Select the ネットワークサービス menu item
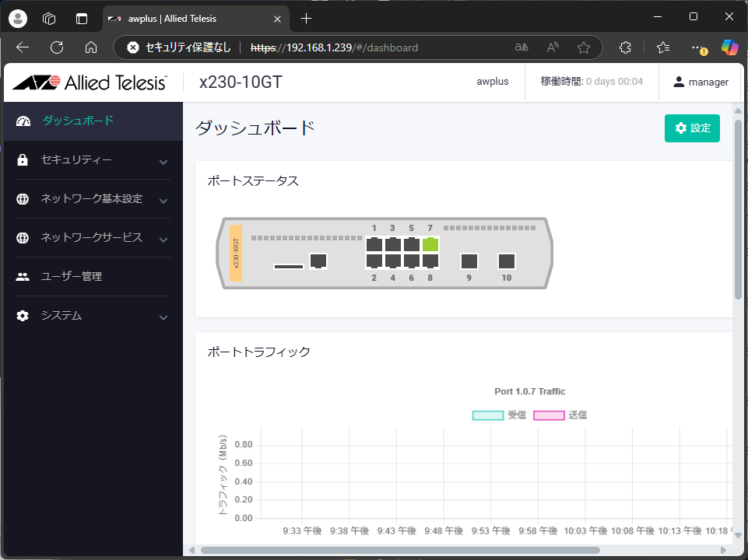The width and height of the screenshot is (748, 560). pos(91,237)
